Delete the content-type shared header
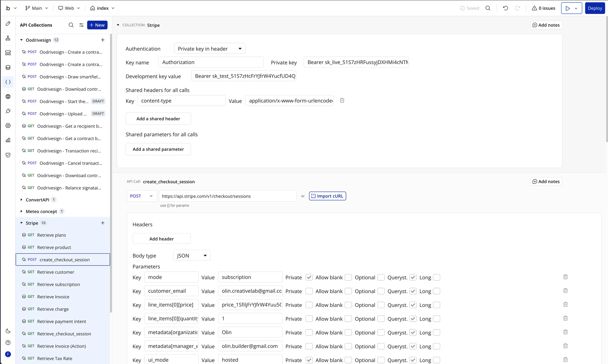The width and height of the screenshot is (608, 364). pos(342,100)
